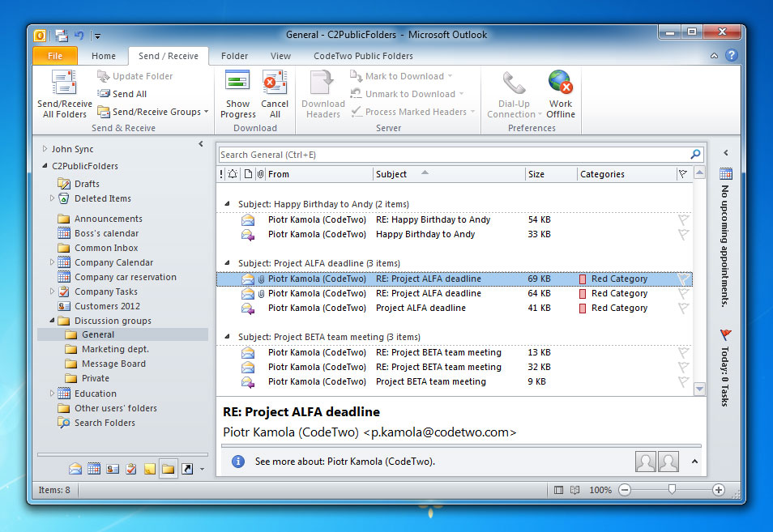Switch to the Folder tab
The height and width of the screenshot is (532, 773).
[x=235, y=56]
